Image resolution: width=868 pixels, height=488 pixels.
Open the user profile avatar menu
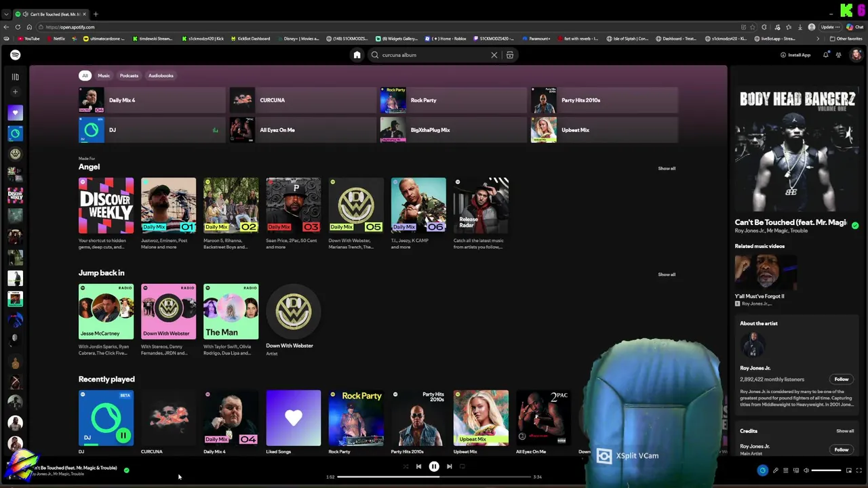(x=856, y=55)
